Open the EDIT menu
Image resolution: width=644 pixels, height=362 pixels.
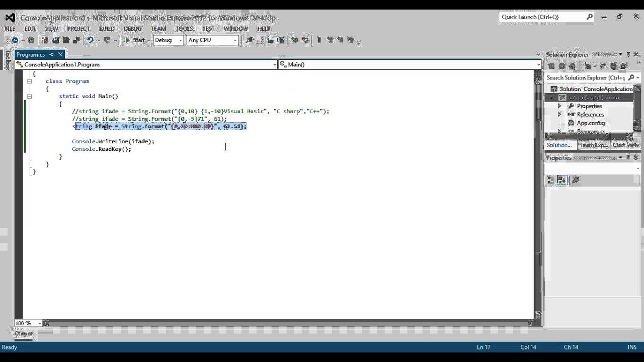point(30,29)
